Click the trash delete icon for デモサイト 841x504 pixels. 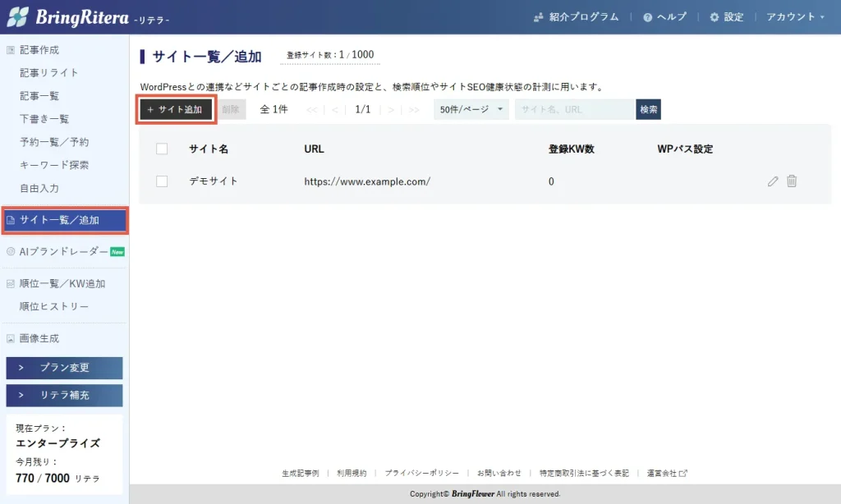point(792,181)
